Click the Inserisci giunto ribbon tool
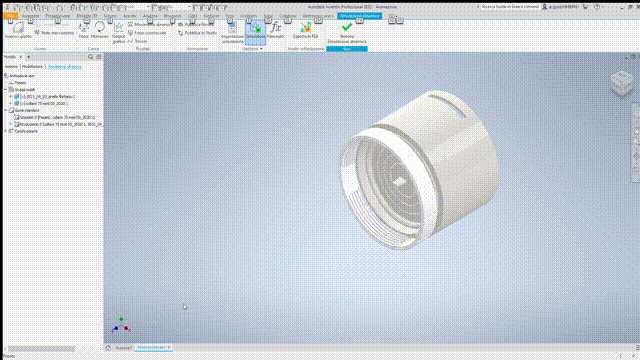The width and height of the screenshot is (640, 360). click(x=18, y=30)
